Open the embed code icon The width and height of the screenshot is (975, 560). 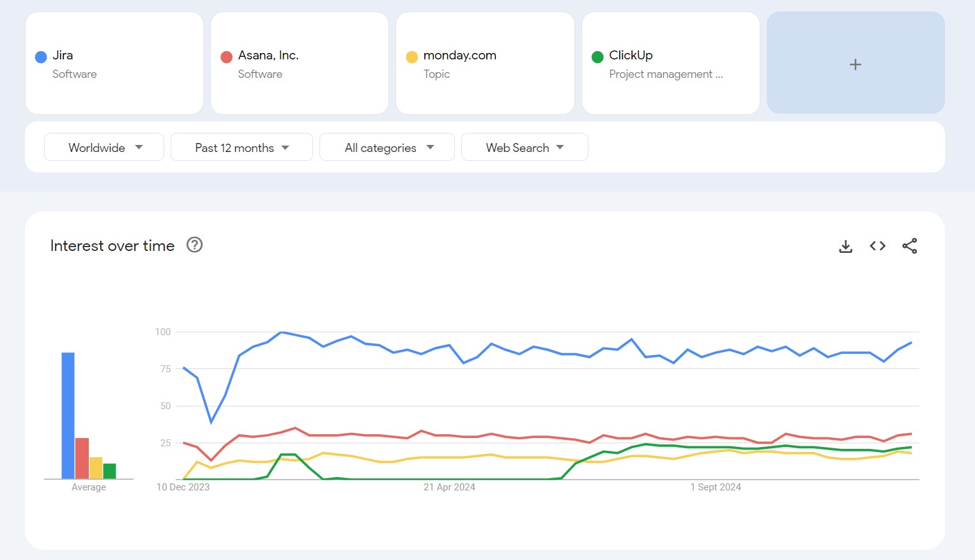coord(877,246)
